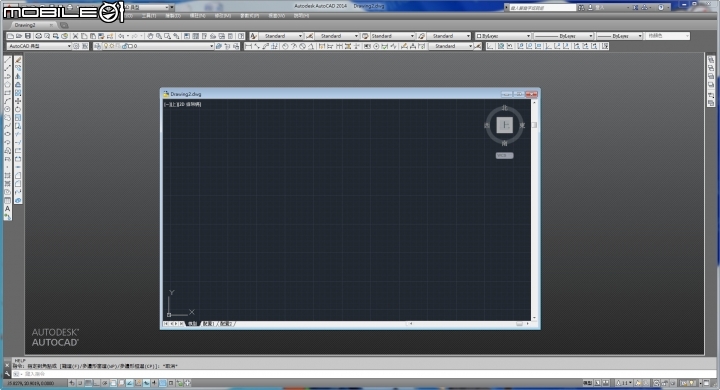Click the annotation scale 1:1 control
The image size is (720, 390).
click(x=624, y=383)
